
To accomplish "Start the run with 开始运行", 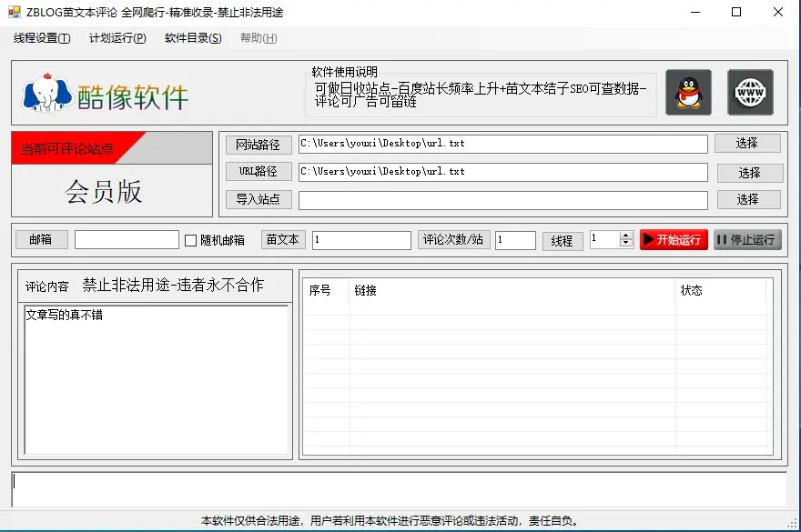I will pyautogui.click(x=674, y=239).
